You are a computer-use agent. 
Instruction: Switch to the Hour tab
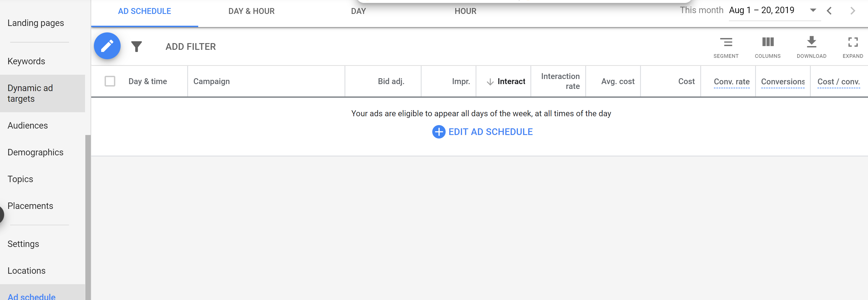465,11
